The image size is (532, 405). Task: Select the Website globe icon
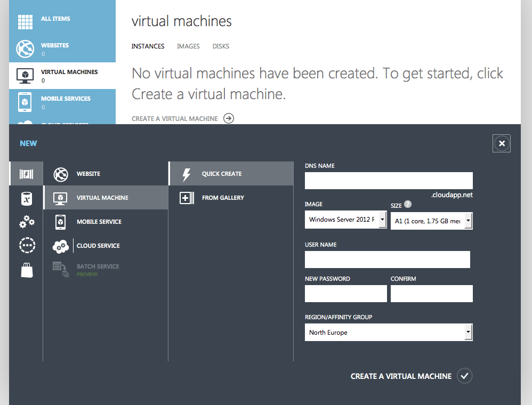click(60, 173)
